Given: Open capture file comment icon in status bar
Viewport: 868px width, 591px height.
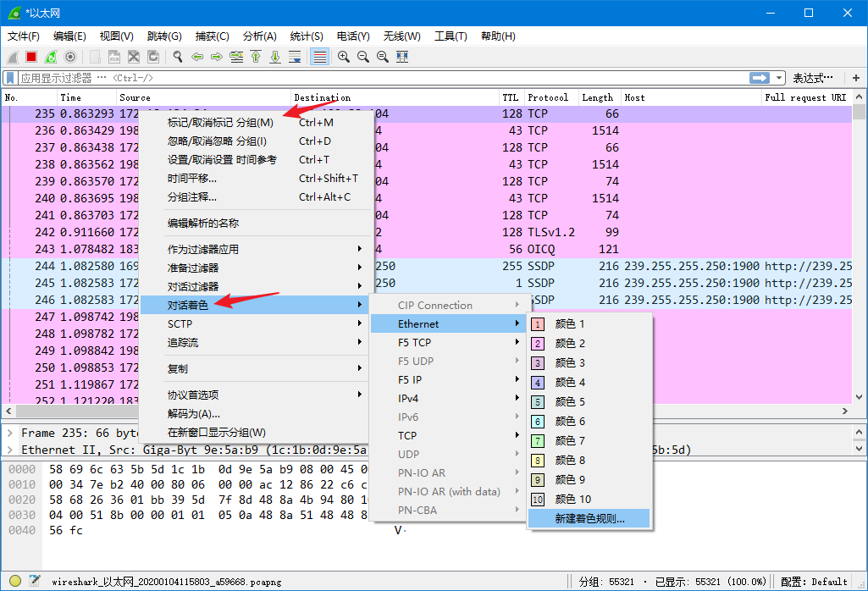Looking at the screenshot, I should coord(35,581).
